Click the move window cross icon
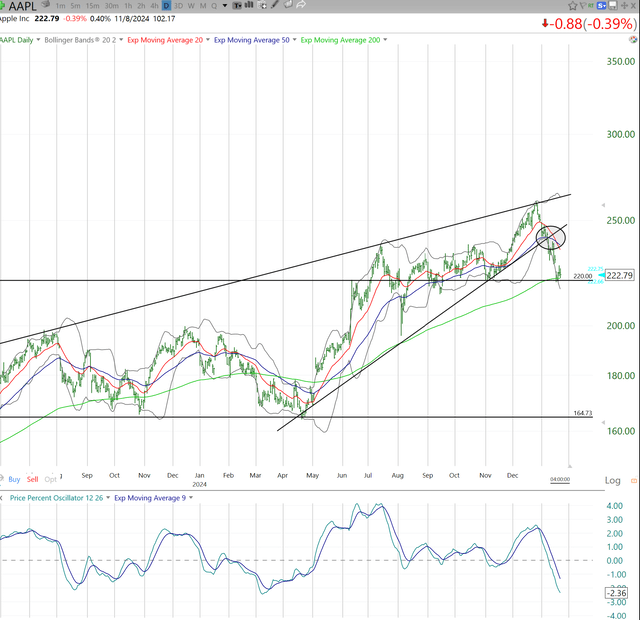This screenshot has width=640, height=620. [x=624, y=6]
